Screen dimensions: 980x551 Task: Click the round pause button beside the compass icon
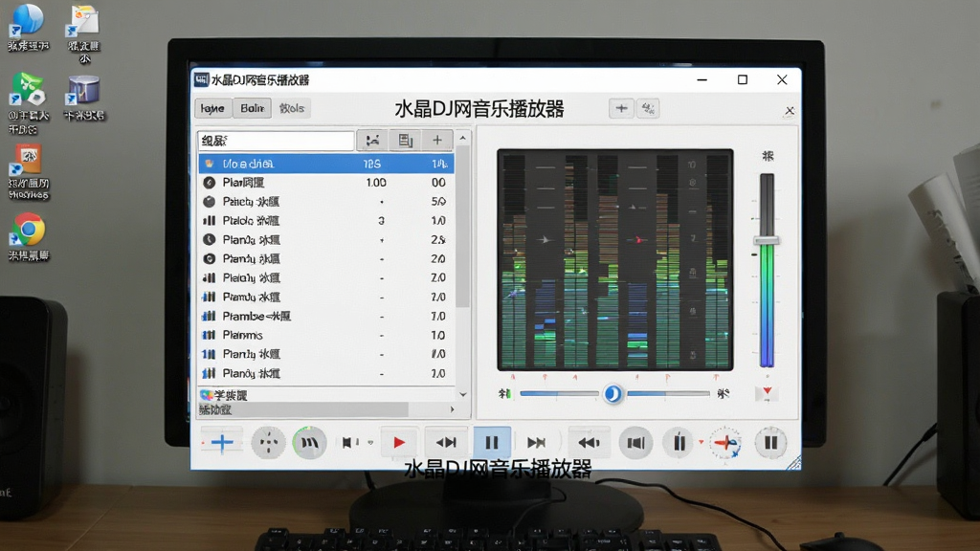(770, 442)
